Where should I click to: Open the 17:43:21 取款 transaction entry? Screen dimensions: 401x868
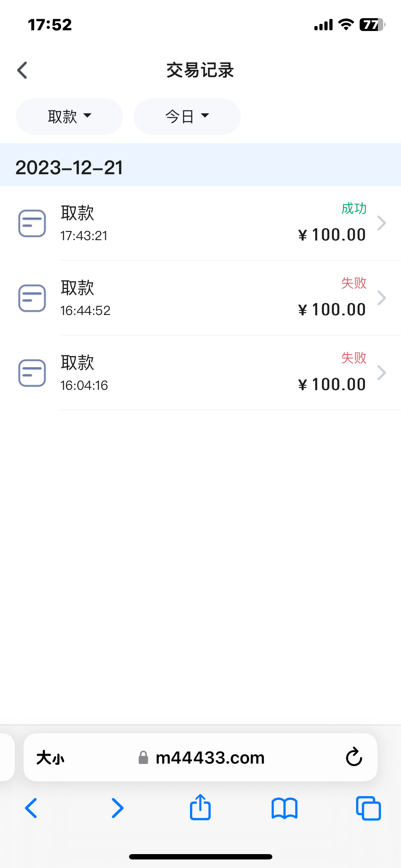click(200, 223)
